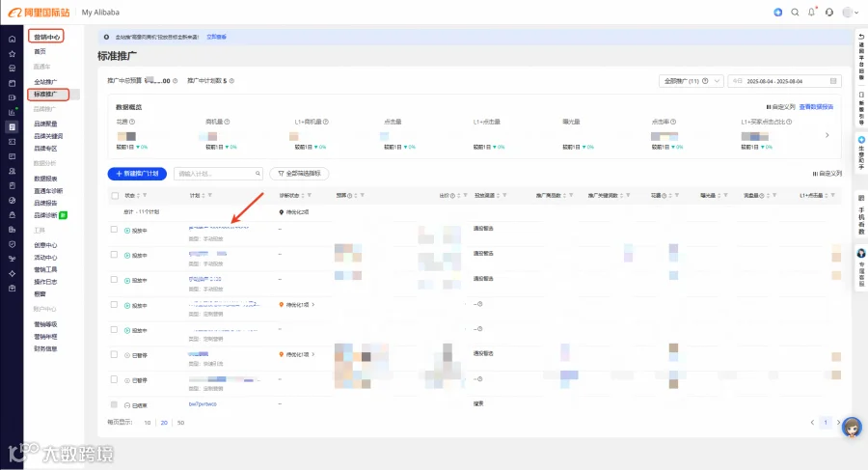
Task: Open the search magnifier icon in header
Action: (x=795, y=13)
